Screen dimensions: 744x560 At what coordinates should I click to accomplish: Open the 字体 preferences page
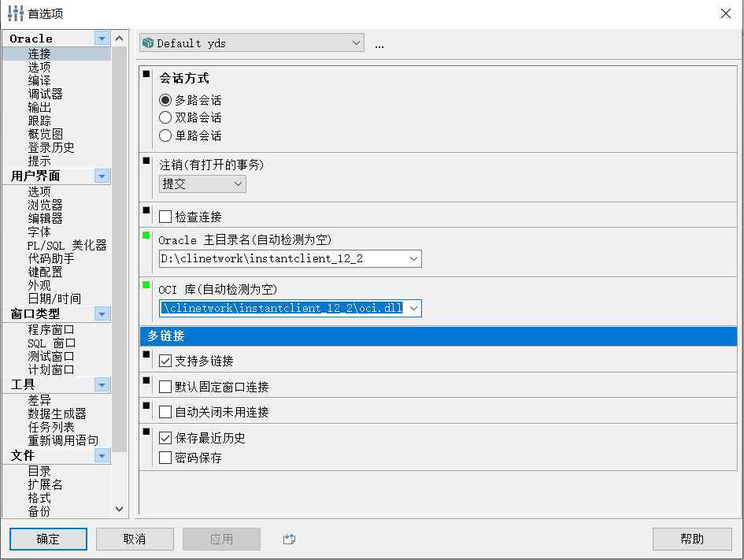click(39, 232)
